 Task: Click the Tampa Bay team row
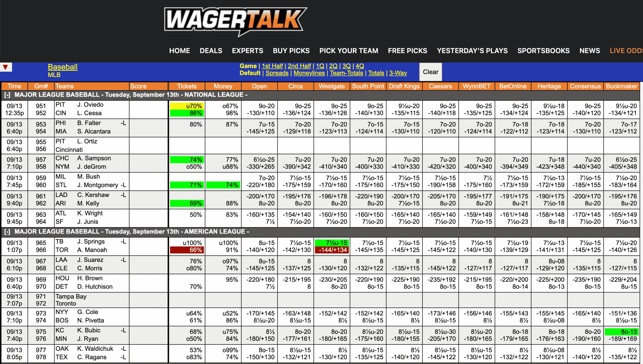pos(71,296)
